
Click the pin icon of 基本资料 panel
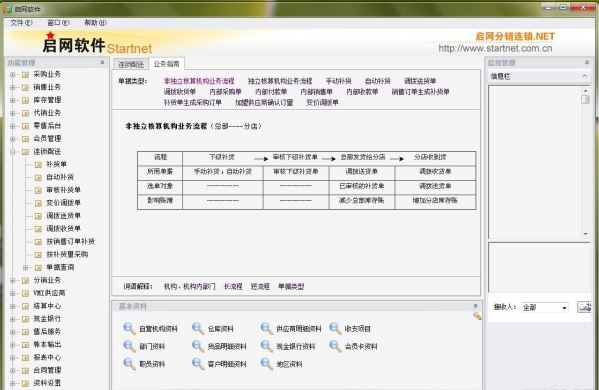pos(475,306)
